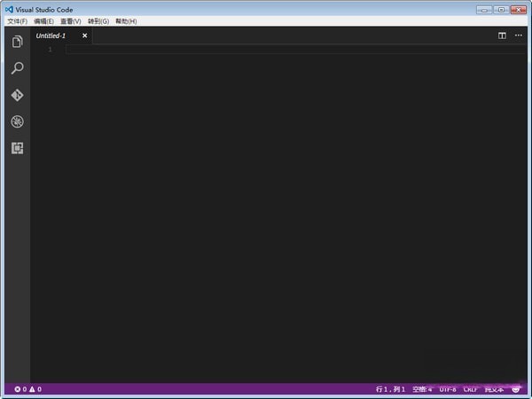Viewport: 532px width, 399px height.
Task: Click into editor line 1 text area
Action: coord(295,50)
